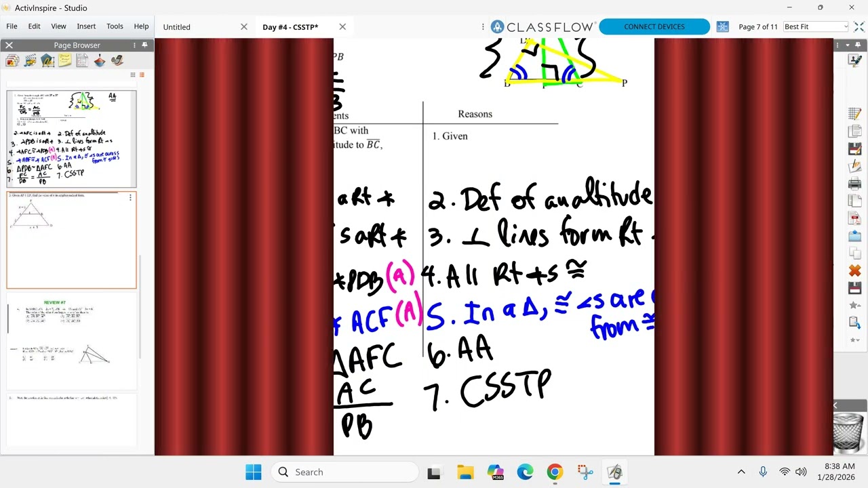Collapse the toolbox arrow above trash bin
Viewport: 868px width, 488px height.
pos(835,405)
